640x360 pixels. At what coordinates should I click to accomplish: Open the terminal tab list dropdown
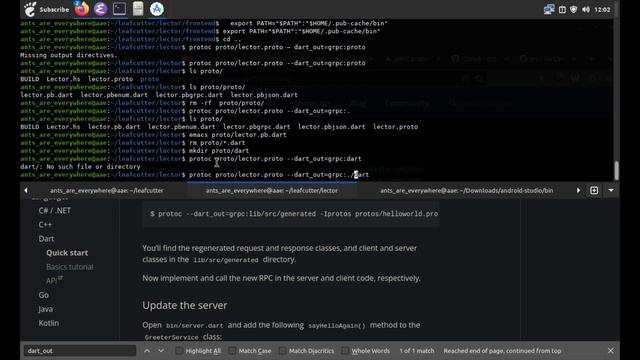click(x=611, y=191)
